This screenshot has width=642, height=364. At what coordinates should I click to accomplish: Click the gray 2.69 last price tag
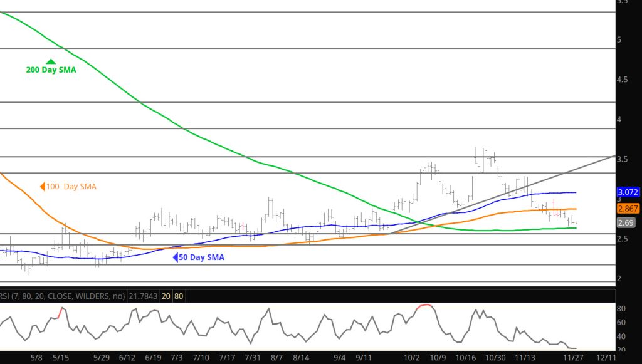pyautogui.click(x=625, y=222)
